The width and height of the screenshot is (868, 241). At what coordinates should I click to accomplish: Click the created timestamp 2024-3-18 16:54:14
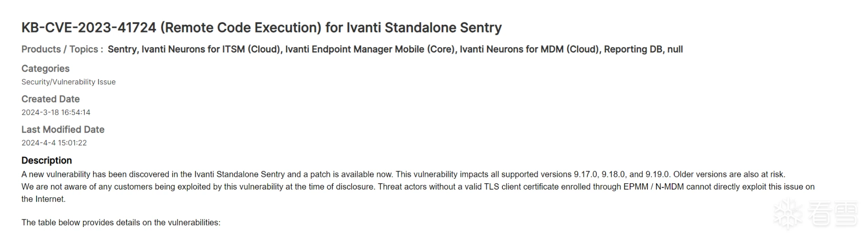tap(56, 112)
